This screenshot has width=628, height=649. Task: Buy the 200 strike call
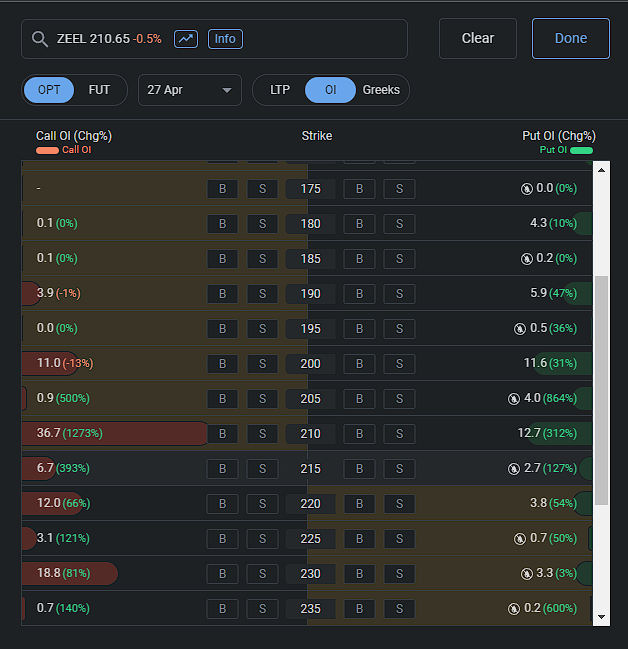tap(223, 364)
